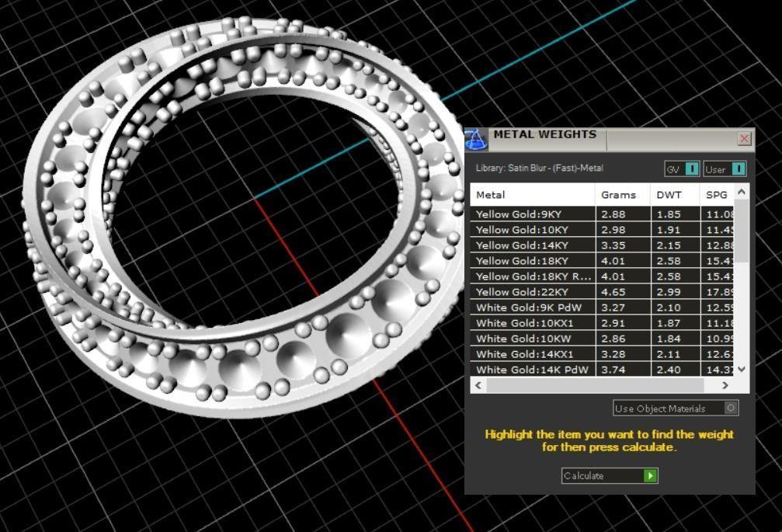Toggle the GV library switch
This screenshot has height=532, width=782.
point(682,169)
